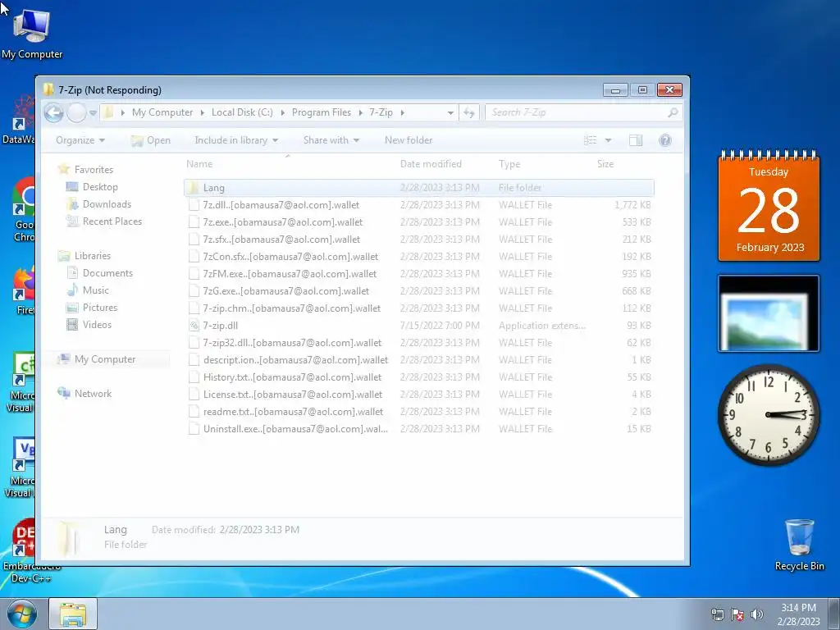Screen dimensions: 840x630
Task: Open Action Center flag tray icon
Action: pos(737,614)
